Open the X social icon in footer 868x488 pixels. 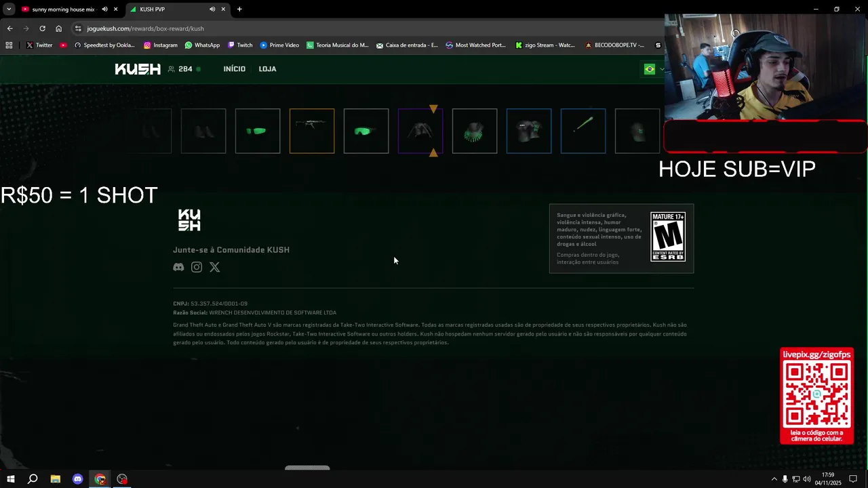click(215, 267)
